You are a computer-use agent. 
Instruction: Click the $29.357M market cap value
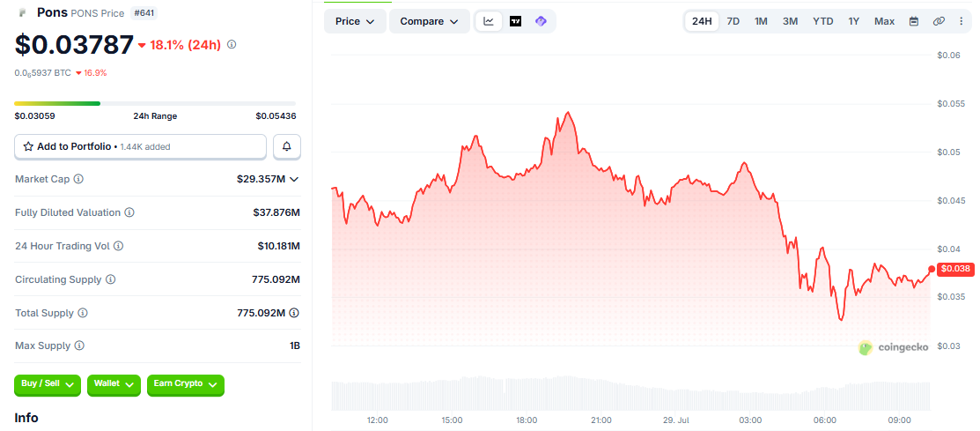[261, 179]
